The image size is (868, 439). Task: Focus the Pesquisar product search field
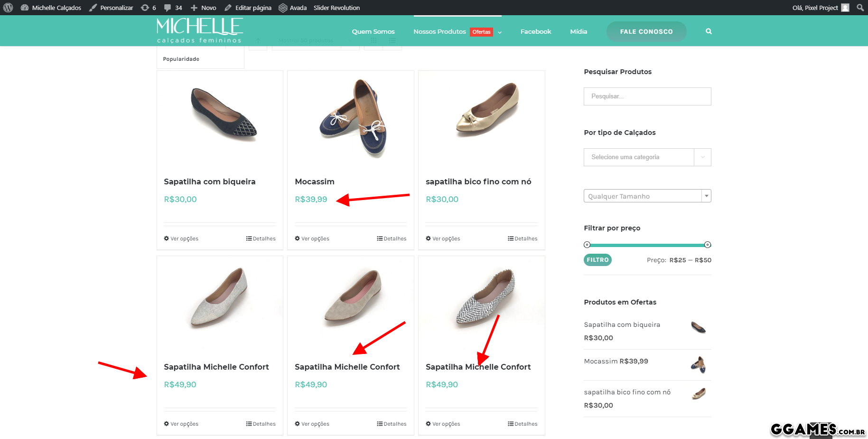pos(647,96)
